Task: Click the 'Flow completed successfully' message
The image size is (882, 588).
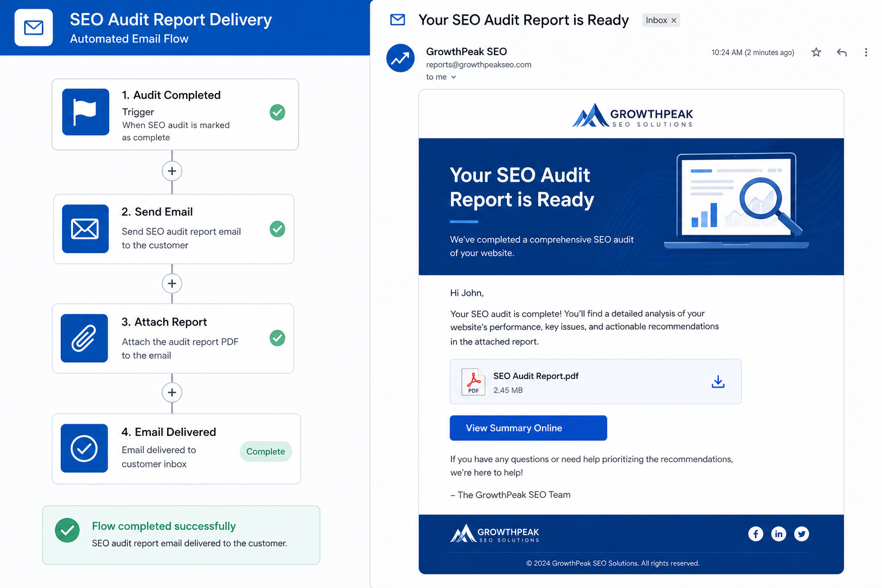Action: pyautogui.click(x=164, y=527)
